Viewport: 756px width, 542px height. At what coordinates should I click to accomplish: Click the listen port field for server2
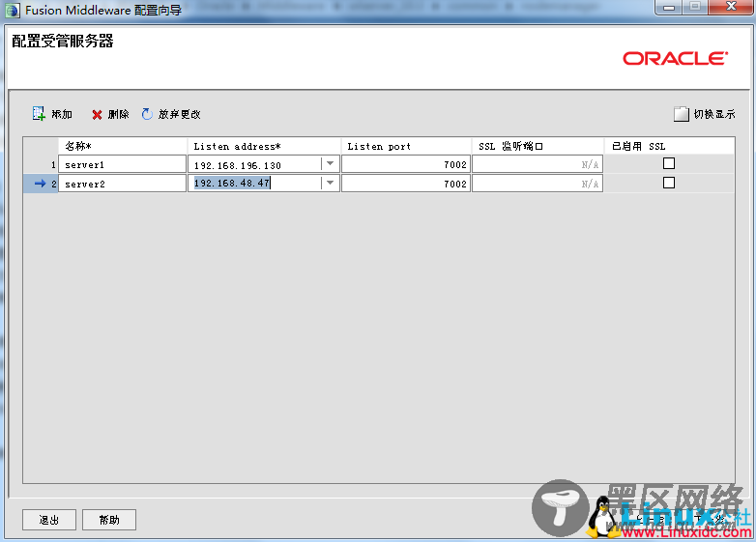pos(406,184)
